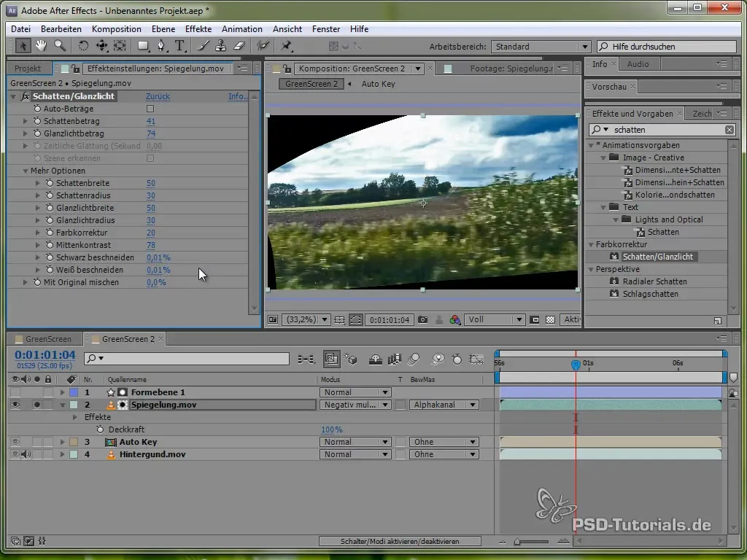The image size is (747, 560).
Task: Hide the Hintergund.mov layer
Action: coord(15,454)
